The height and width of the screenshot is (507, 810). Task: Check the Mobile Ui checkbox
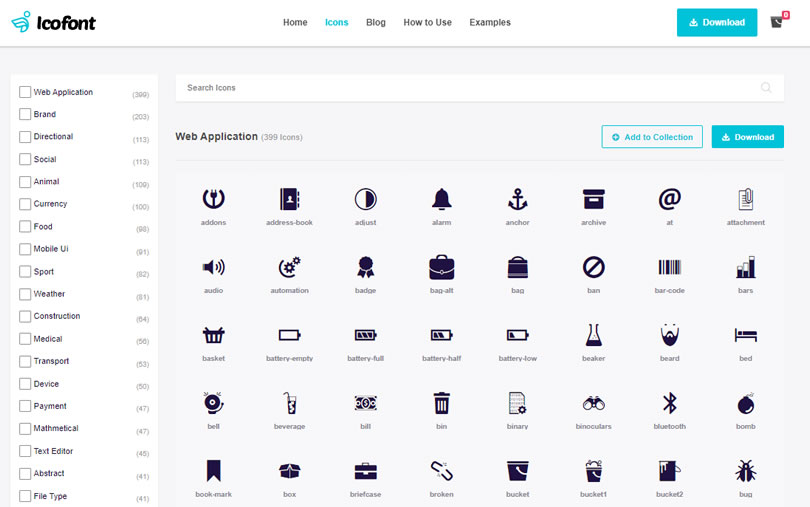(25, 249)
